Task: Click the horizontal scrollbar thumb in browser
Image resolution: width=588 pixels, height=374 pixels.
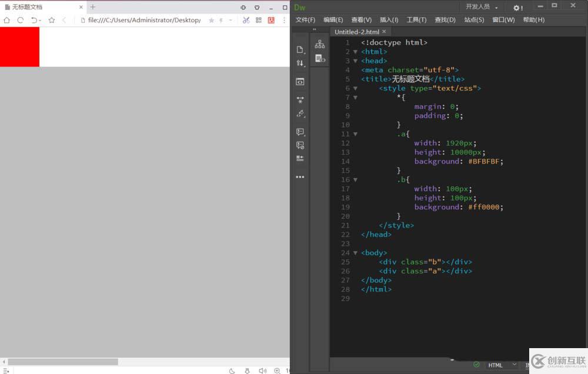Action: (x=63, y=362)
